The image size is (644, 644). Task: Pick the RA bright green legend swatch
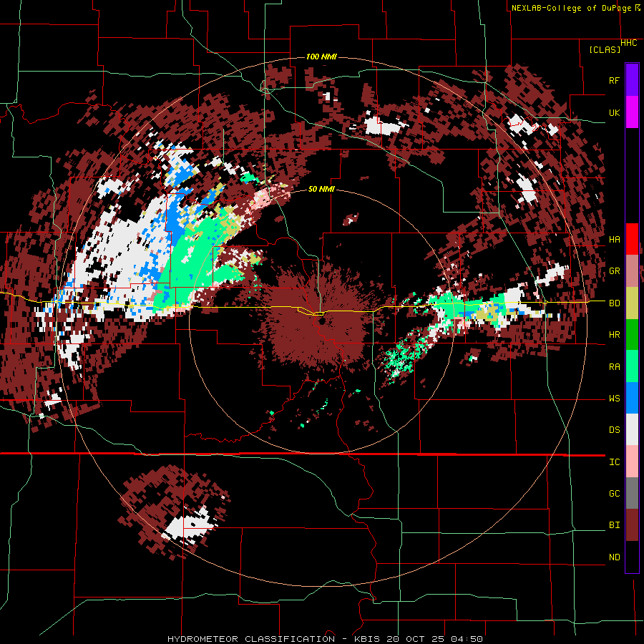point(632,366)
